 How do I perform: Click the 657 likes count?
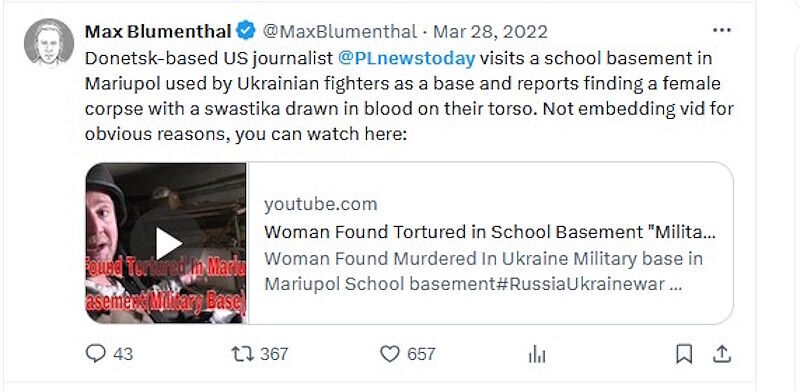pos(421,354)
